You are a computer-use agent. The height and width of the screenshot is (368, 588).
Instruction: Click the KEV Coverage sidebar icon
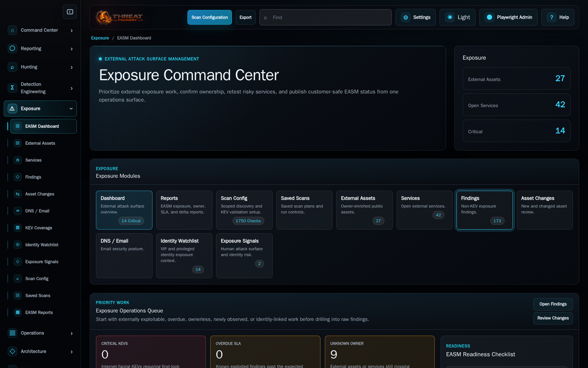click(18, 228)
